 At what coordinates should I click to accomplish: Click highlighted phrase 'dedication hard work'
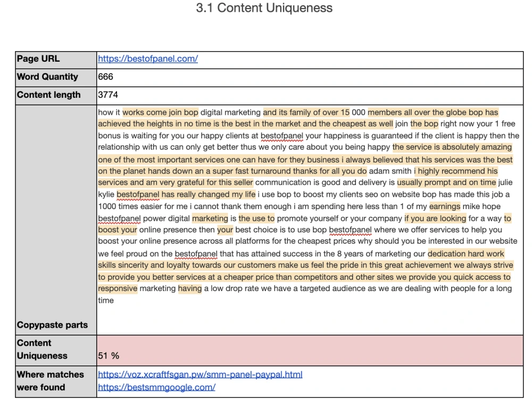[x=466, y=254]
